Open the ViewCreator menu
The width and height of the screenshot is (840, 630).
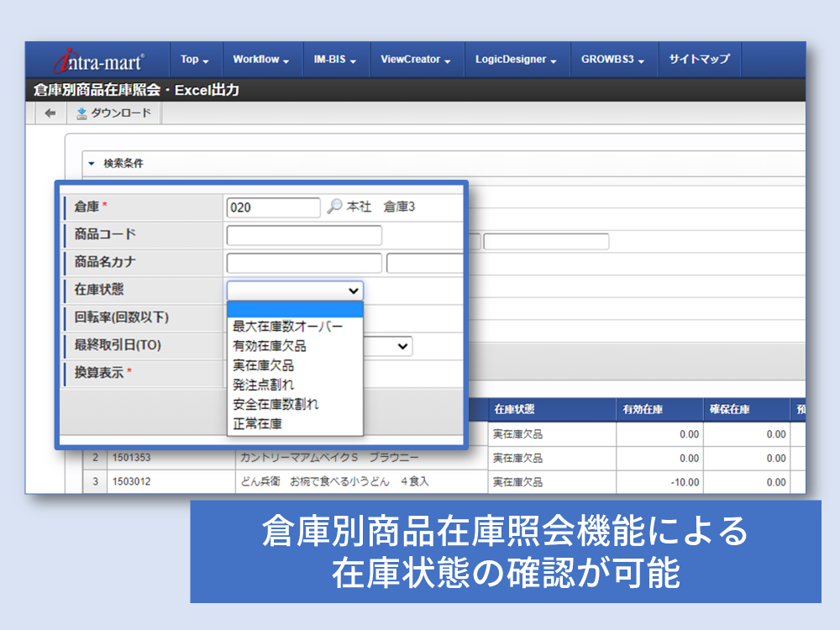[416, 60]
